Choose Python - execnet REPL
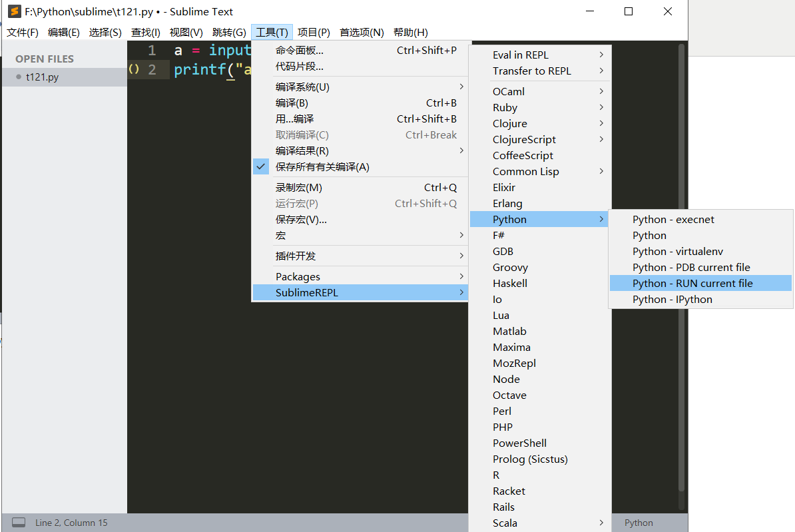Screen dimensions: 795x532 (700, 219)
